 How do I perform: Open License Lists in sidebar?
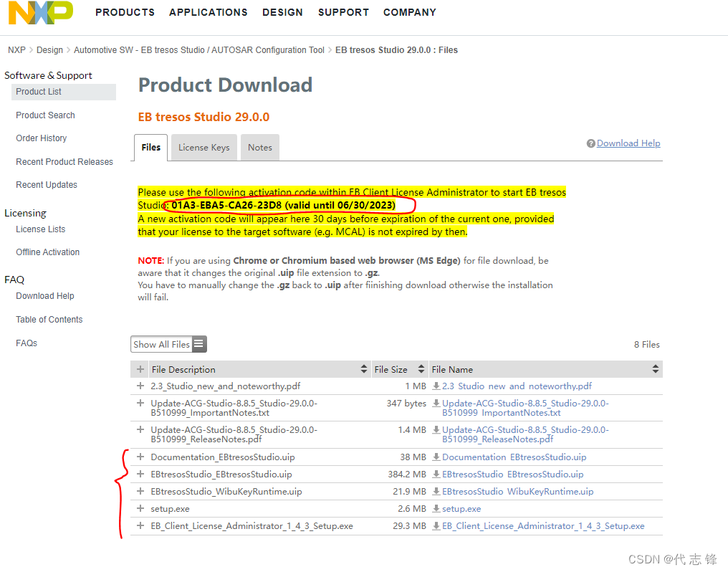pyautogui.click(x=40, y=229)
